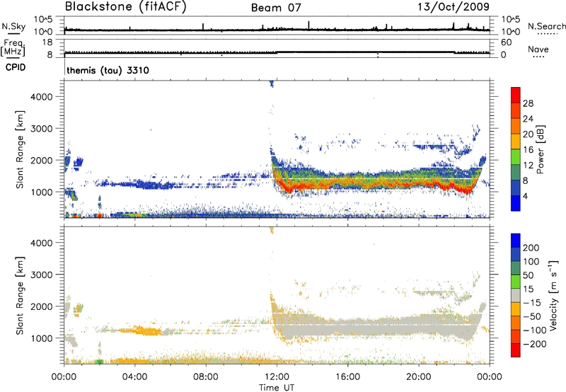Click the 'CPID' label
Viewport: 566px width, 392px height.
(x=16, y=67)
